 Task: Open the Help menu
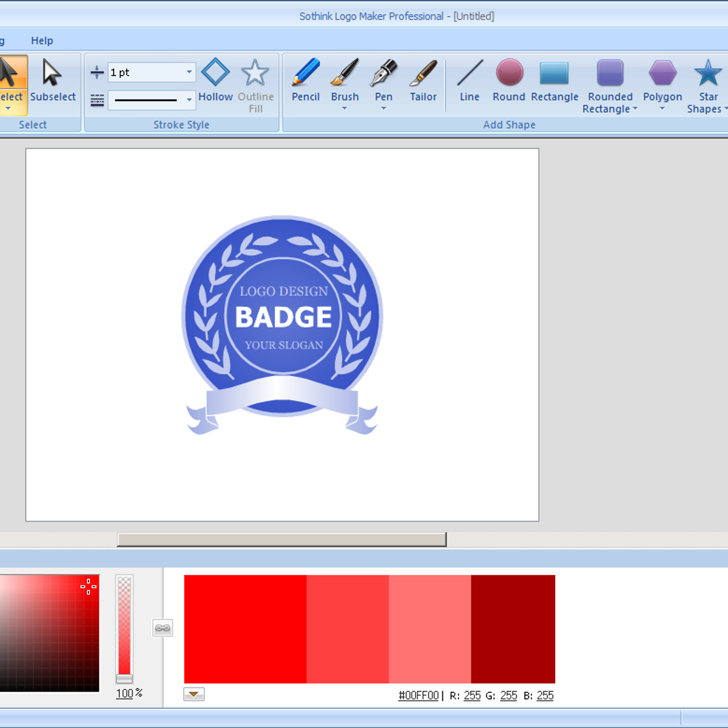click(42, 41)
